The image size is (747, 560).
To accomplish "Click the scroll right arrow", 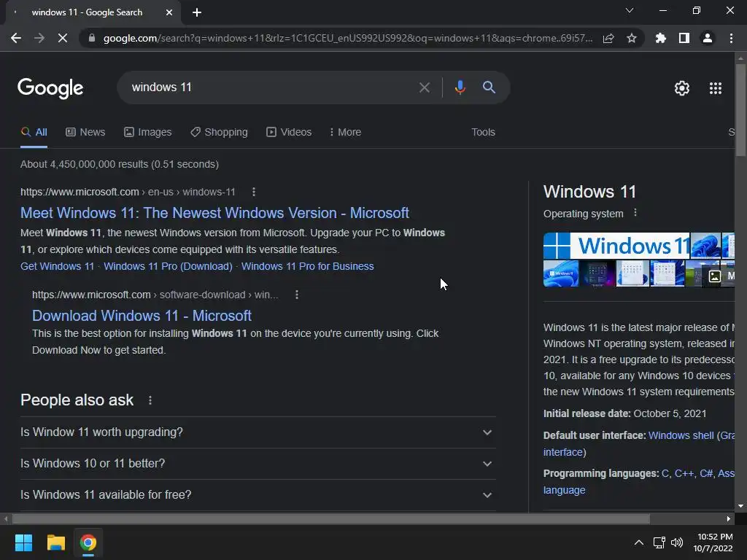I will pos(729,518).
